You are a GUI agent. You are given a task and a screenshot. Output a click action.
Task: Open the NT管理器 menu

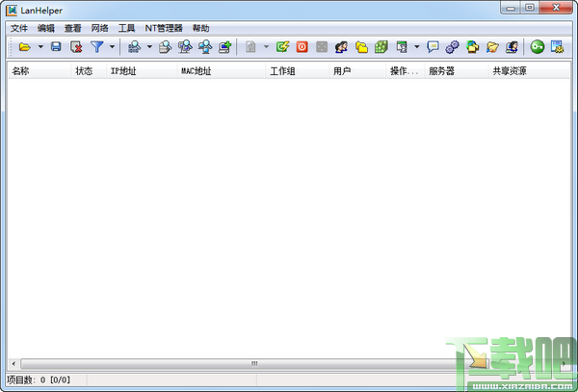[164, 28]
